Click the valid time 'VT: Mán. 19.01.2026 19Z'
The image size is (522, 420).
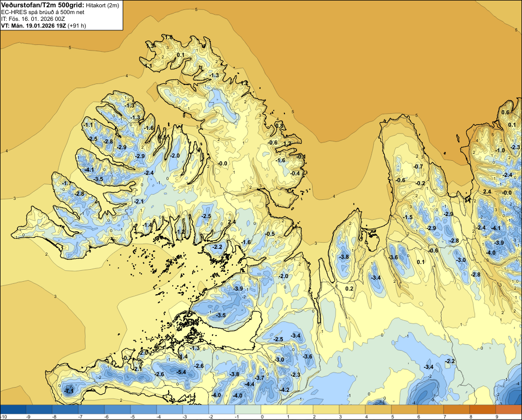point(33,26)
